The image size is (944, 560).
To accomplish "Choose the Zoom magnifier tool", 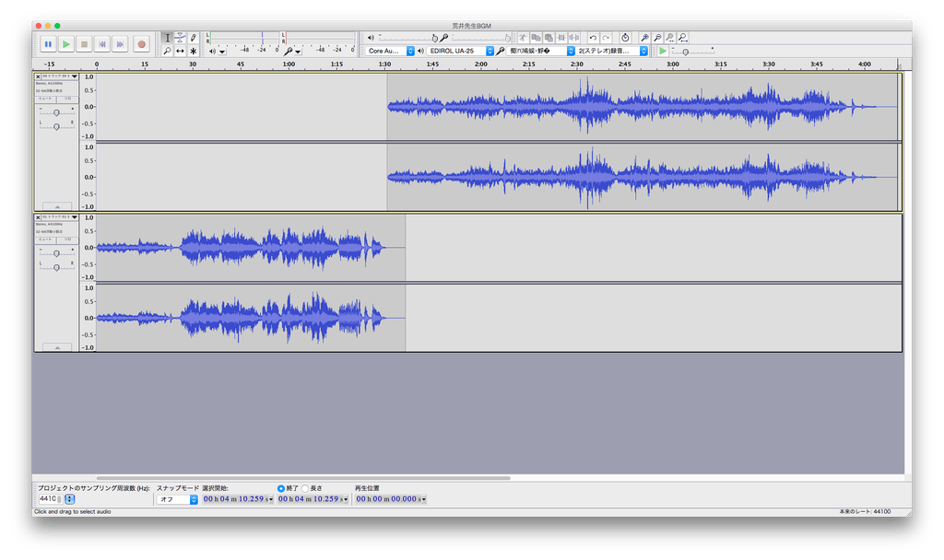I will point(167,52).
